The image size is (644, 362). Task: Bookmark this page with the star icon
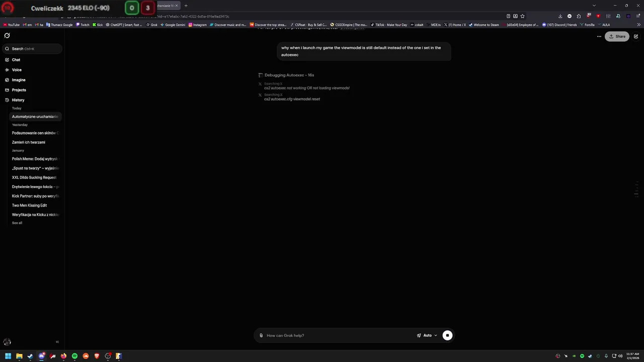coord(523,16)
